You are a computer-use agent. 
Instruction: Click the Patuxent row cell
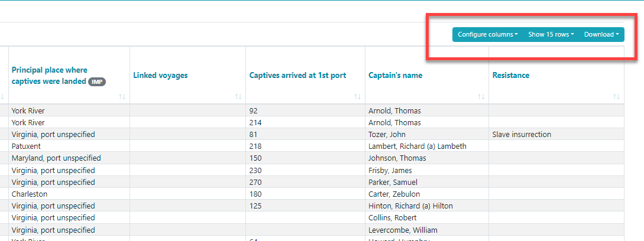point(27,146)
